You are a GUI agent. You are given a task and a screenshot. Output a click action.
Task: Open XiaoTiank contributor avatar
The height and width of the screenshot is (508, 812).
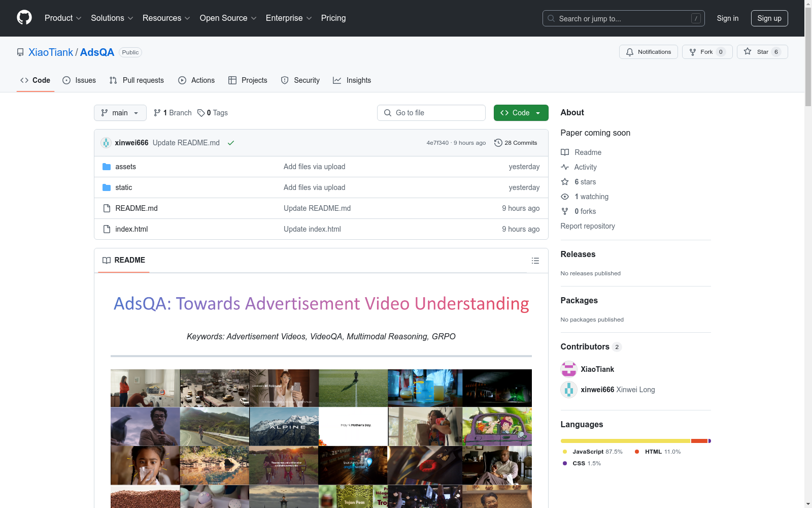click(x=569, y=369)
